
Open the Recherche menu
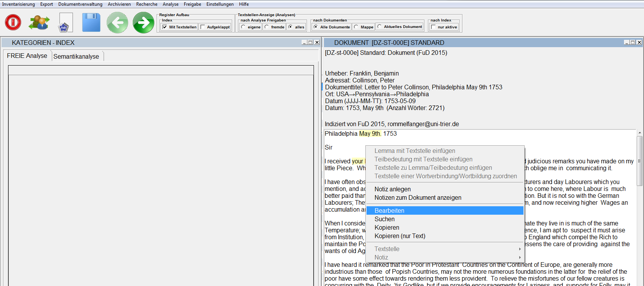click(x=147, y=4)
